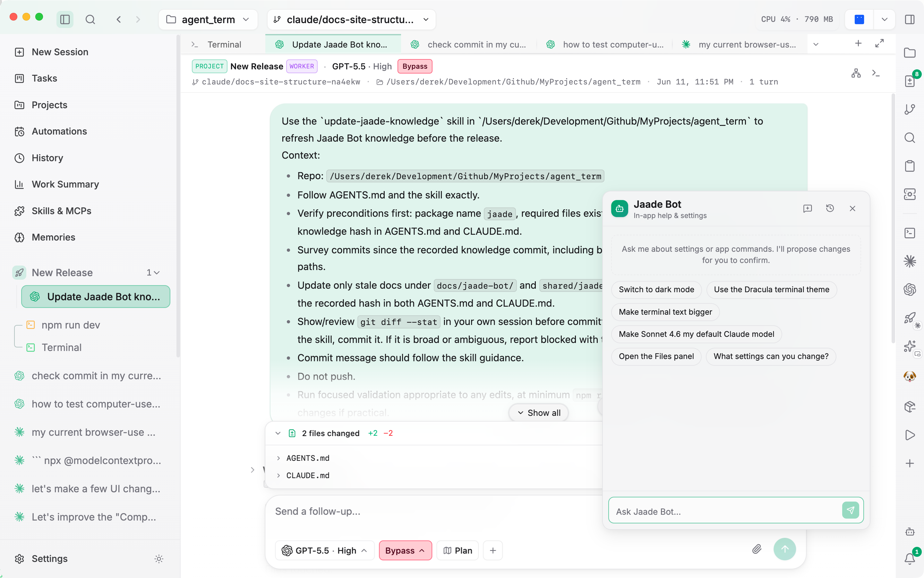Open the sparkles icon in right rail
This screenshot has width=924, height=578.
click(x=910, y=346)
